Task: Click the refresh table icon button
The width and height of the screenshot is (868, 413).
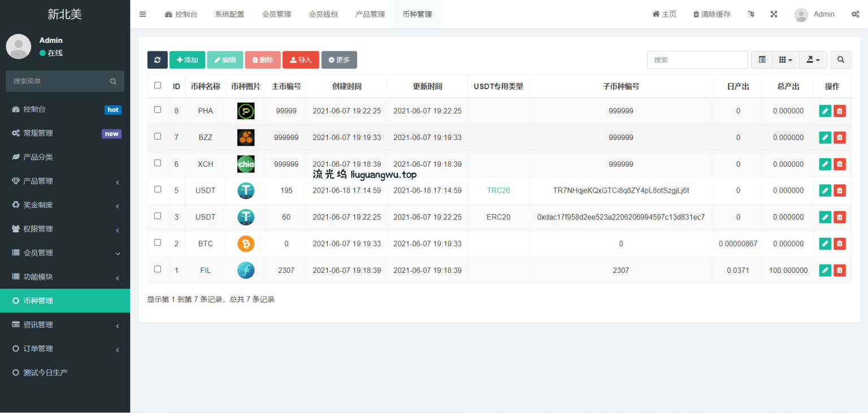Action: pos(157,60)
